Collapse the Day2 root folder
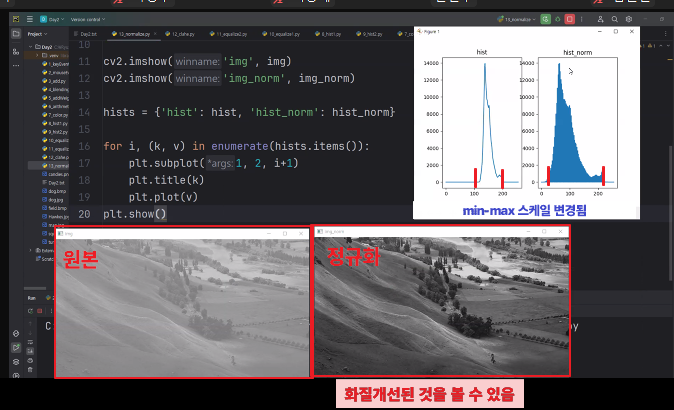The height and width of the screenshot is (410, 674). click(x=31, y=47)
